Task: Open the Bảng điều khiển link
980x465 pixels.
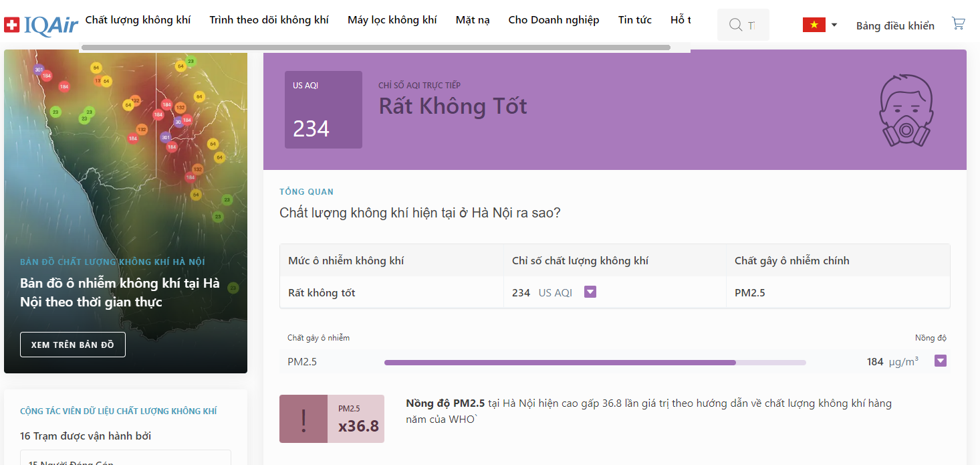Action: pyautogui.click(x=895, y=25)
